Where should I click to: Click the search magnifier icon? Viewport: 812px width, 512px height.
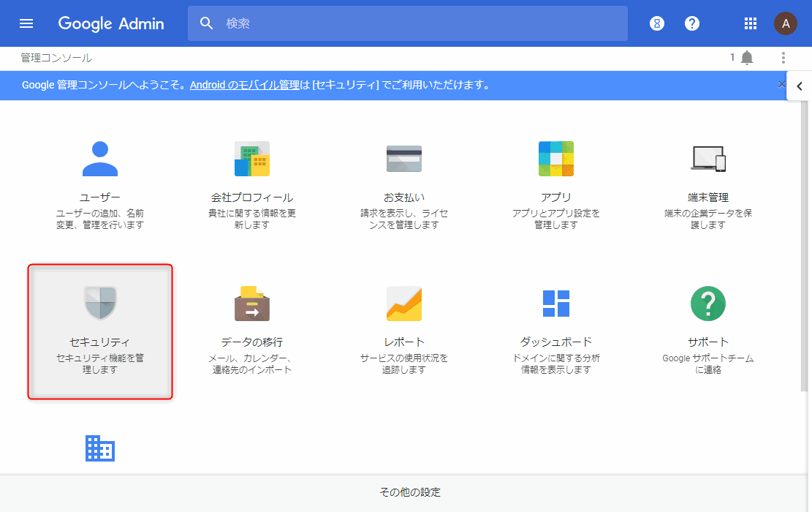pyautogui.click(x=207, y=23)
